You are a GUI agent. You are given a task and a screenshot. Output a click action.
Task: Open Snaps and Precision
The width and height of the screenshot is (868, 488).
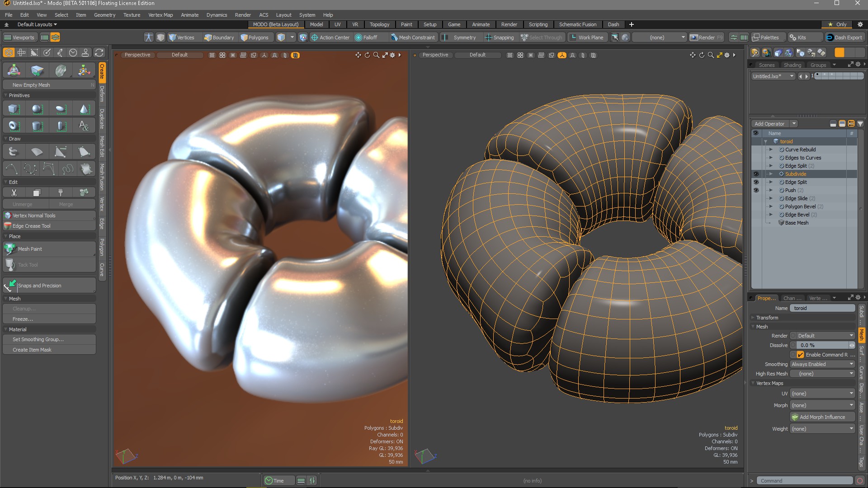[40, 285]
